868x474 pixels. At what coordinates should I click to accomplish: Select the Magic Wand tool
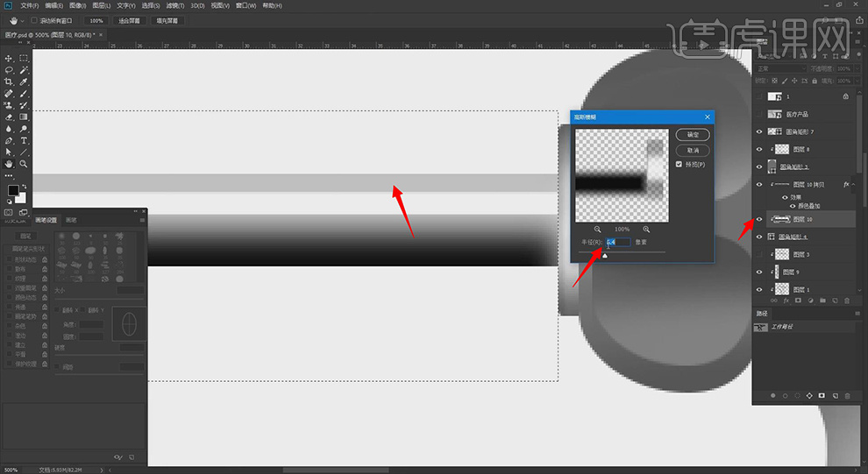24,70
